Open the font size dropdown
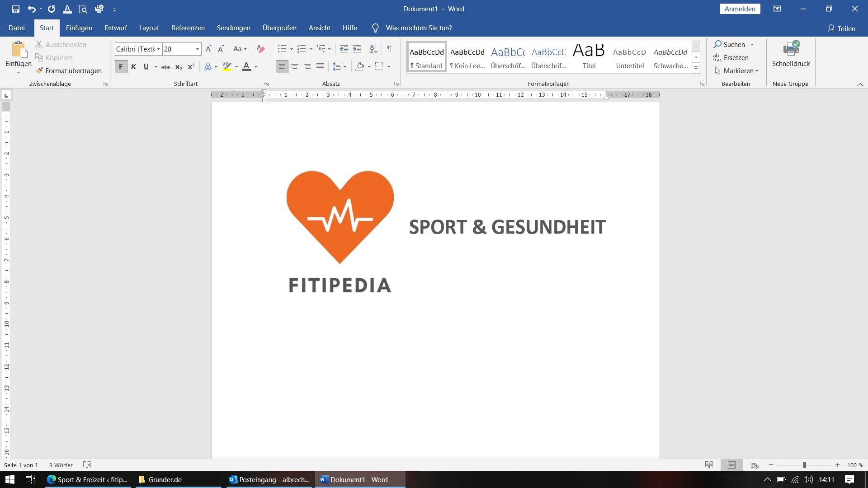 click(x=198, y=49)
